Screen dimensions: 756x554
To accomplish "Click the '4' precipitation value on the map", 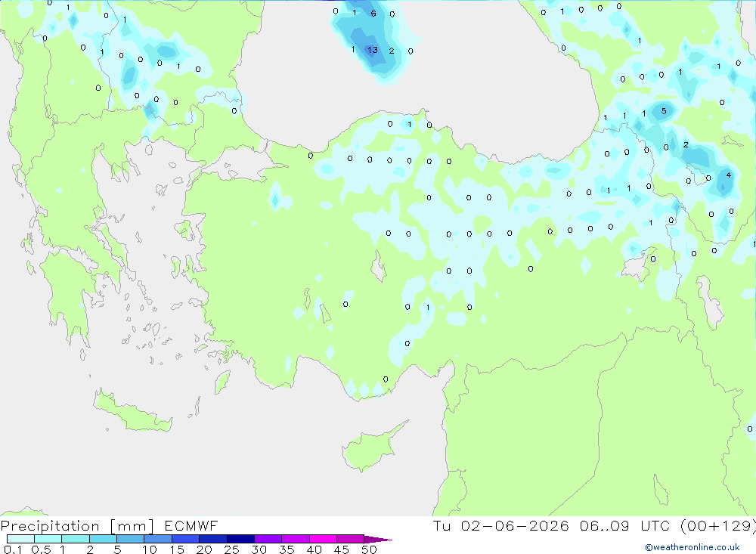I will tap(729, 175).
